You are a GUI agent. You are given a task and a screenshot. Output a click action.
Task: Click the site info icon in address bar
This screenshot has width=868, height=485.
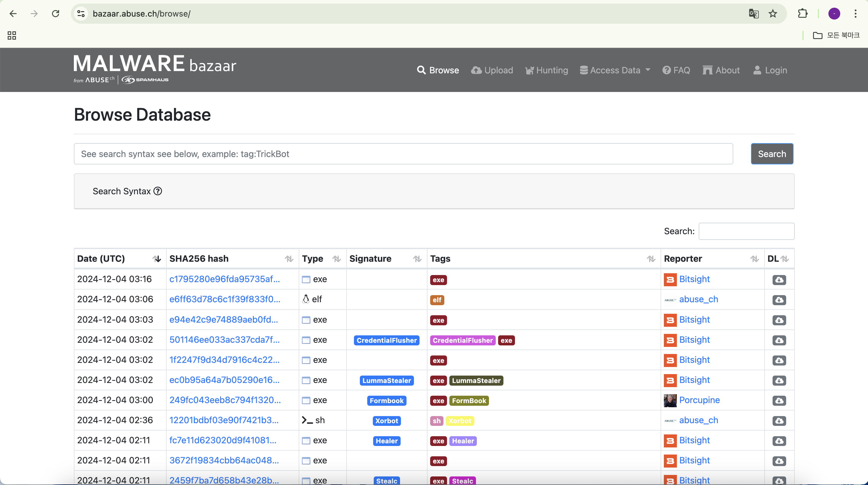(x=81, y=14)
